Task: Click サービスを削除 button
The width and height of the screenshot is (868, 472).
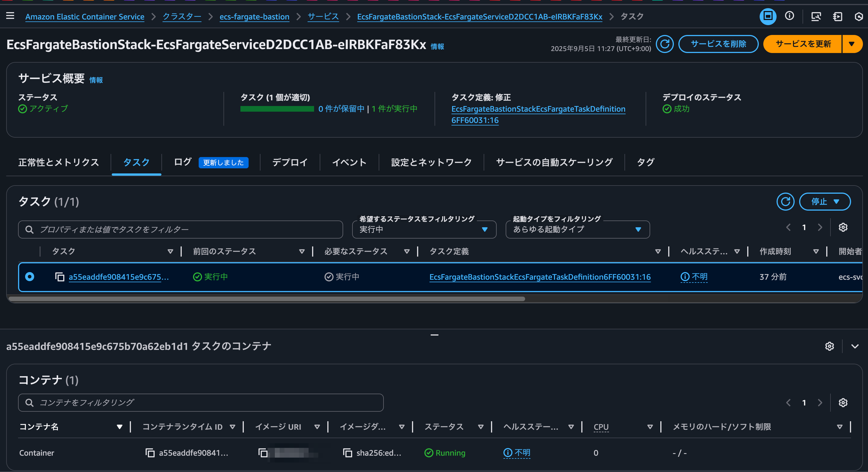Action: tap(718, 44)
